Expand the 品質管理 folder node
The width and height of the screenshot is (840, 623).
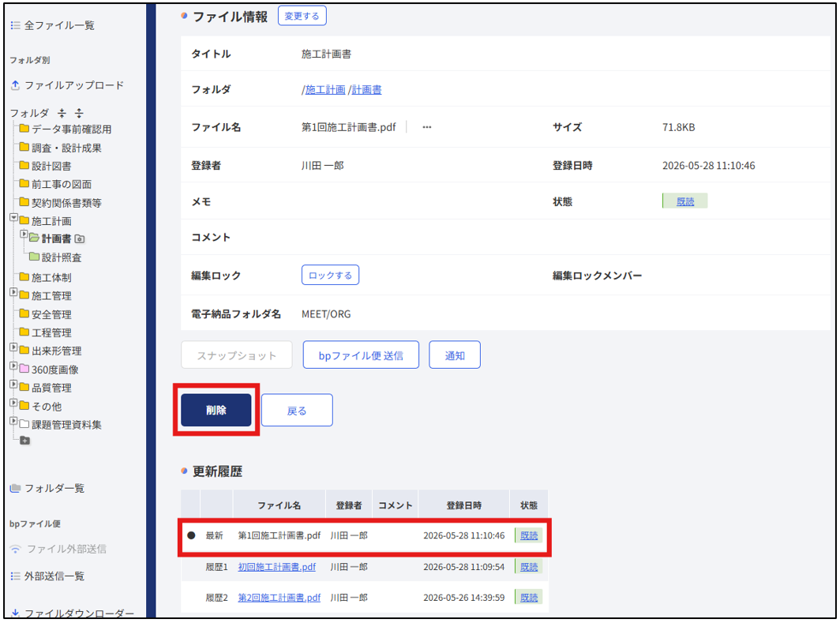(x=14, y=384)
